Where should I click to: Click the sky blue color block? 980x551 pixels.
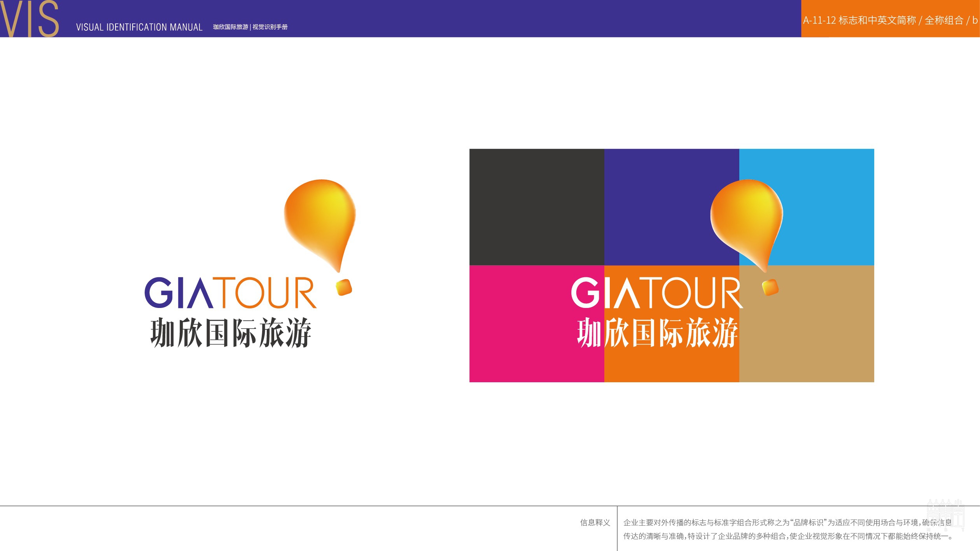coord(807,207)
